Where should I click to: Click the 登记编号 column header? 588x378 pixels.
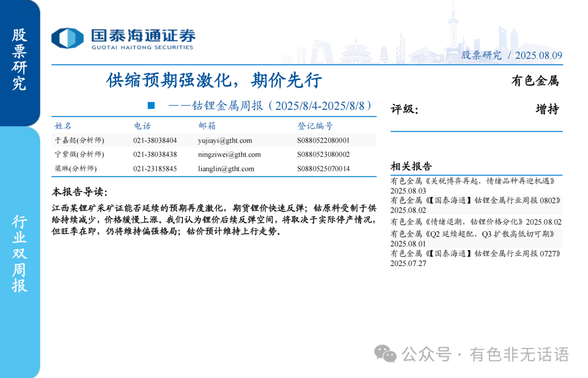pyautogui.click(x=315, y=126)
